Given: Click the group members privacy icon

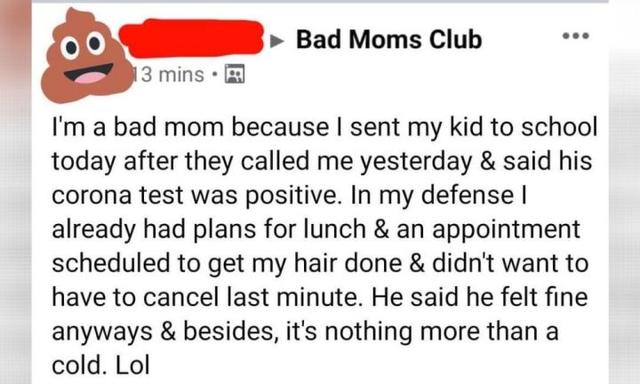Looking at the screenshot, I should [x=235, y=74].
